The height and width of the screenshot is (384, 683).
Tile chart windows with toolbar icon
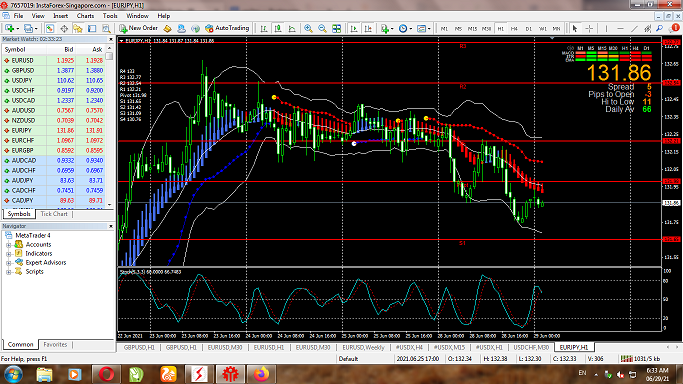pyautogui.click(x=336, y=28)
